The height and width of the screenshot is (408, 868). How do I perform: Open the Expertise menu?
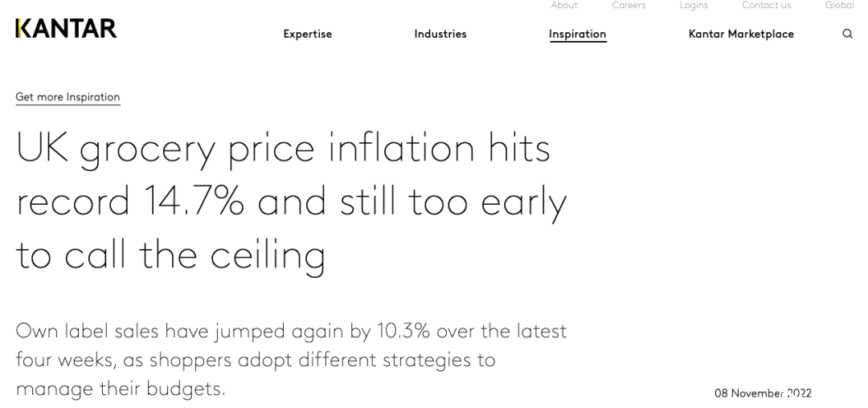(x=308, y=34)
